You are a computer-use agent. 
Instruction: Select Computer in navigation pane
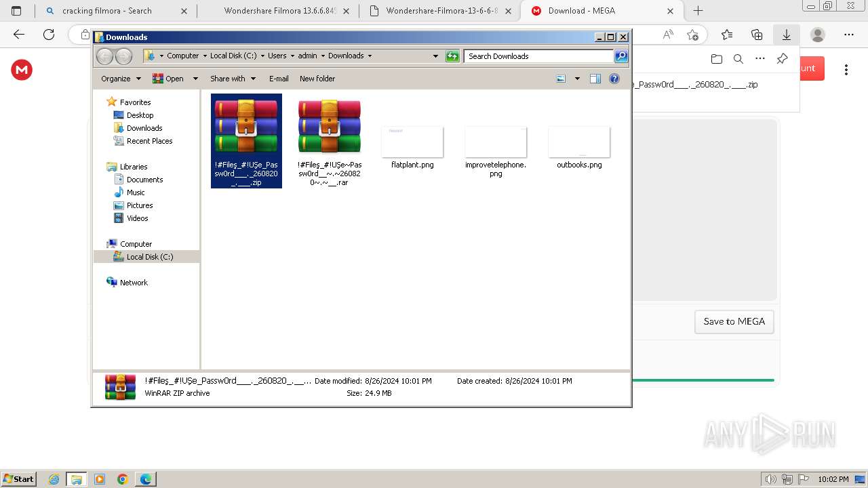(136, 244)
